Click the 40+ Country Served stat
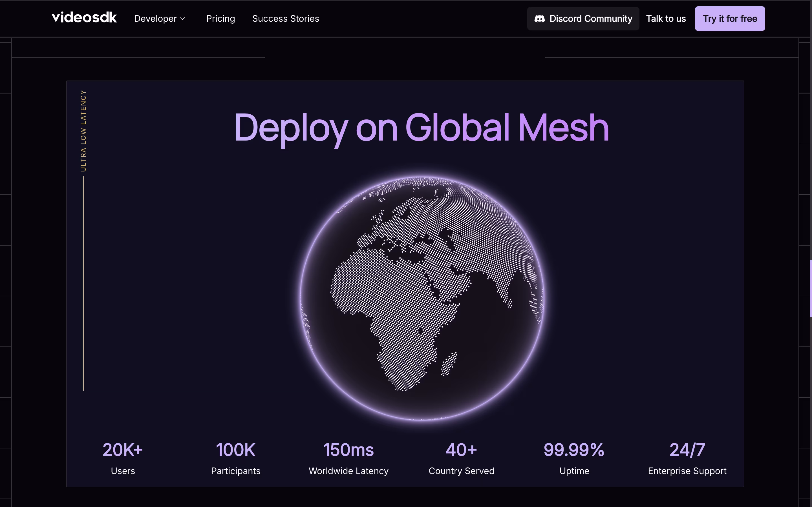 pos(461,457)
